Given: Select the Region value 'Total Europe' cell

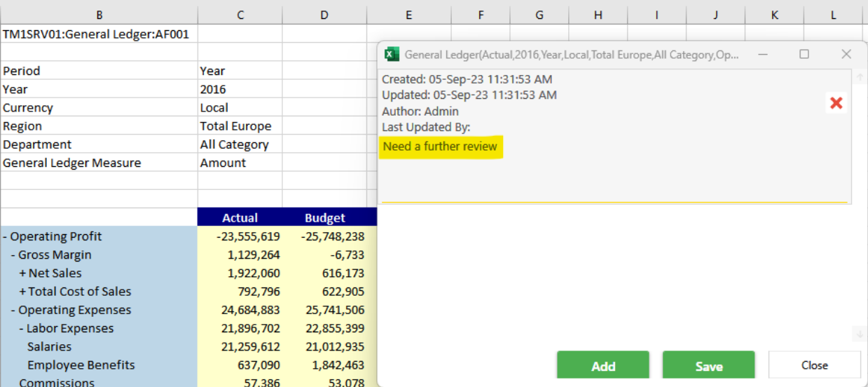Looking at the screenshot, I should pos(240,126).
